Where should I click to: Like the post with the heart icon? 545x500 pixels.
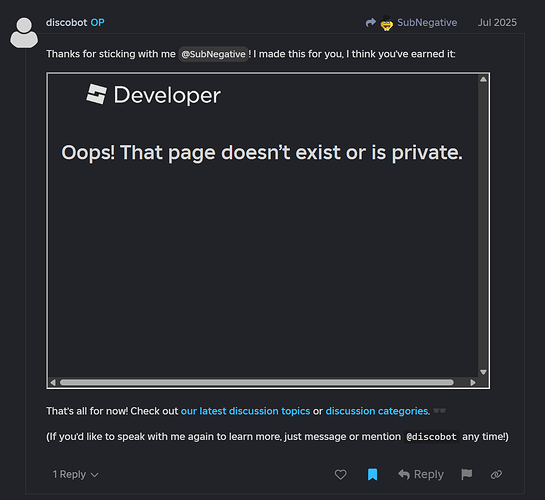[341, 474]
